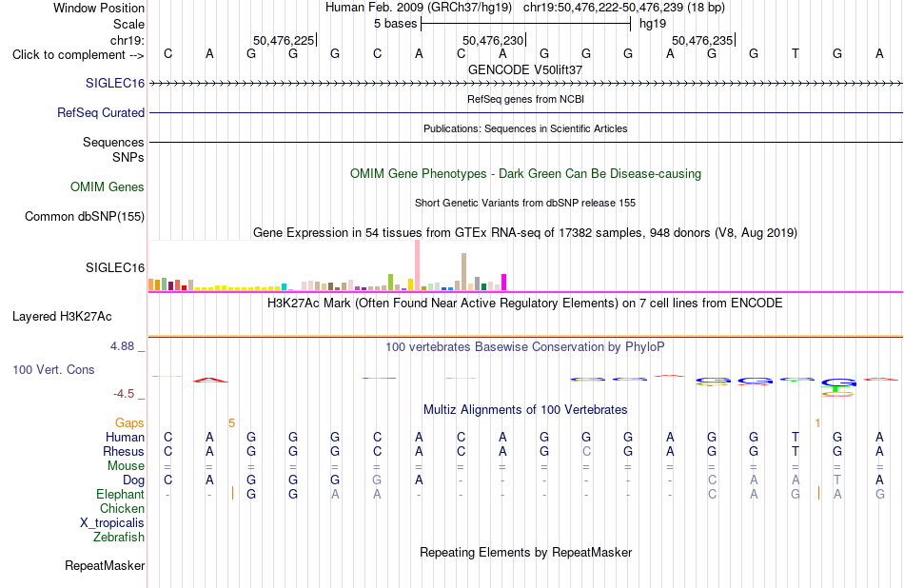Click the 'chr19:50,476,222-50,476,239 (18 bp)' coordinates
Image resolution: width=904 pixels, height=588 pixels.
[624, 8]
